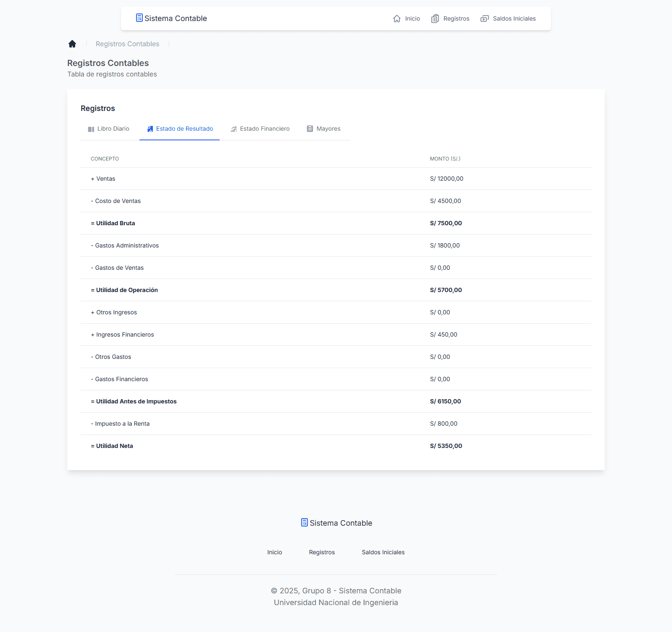This screenshot has height=632, width=672.
Task: Click the Registros clipboard icon in navbar
Action: tap(435, 18)
